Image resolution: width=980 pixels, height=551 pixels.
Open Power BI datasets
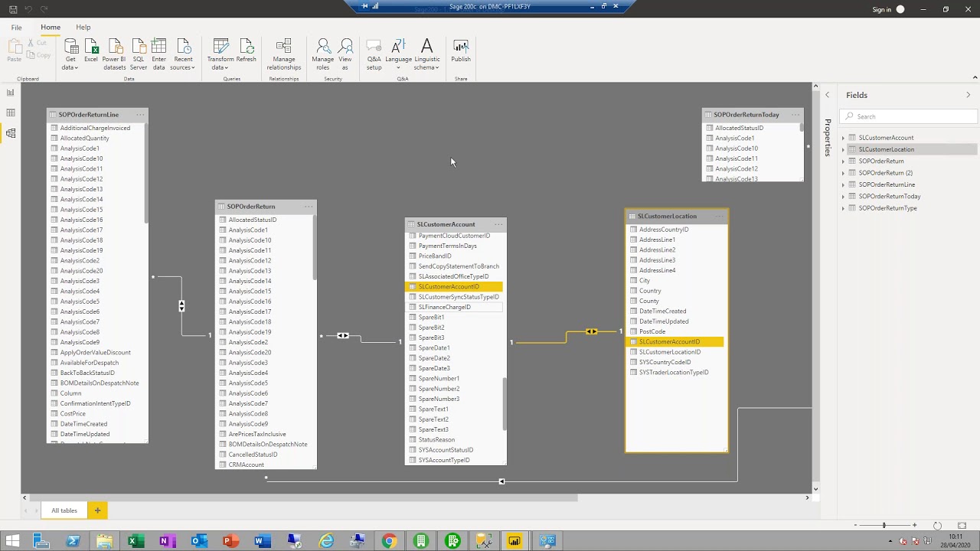pos(115,55)
